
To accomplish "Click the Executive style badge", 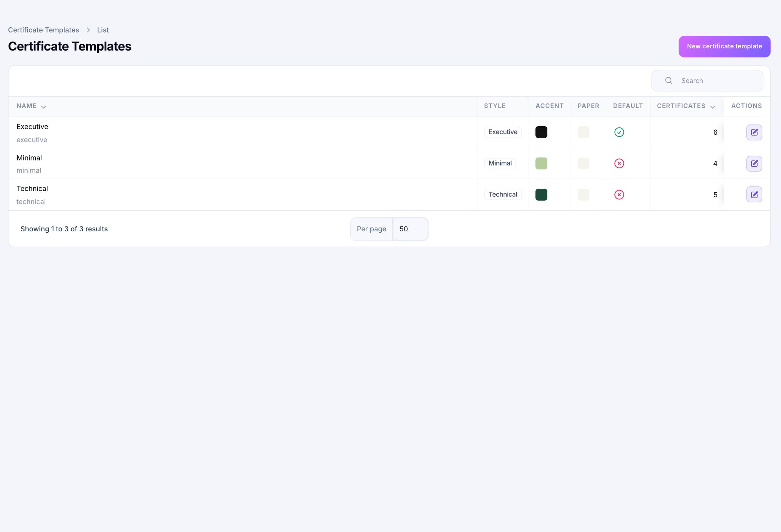I will point(503,132).
